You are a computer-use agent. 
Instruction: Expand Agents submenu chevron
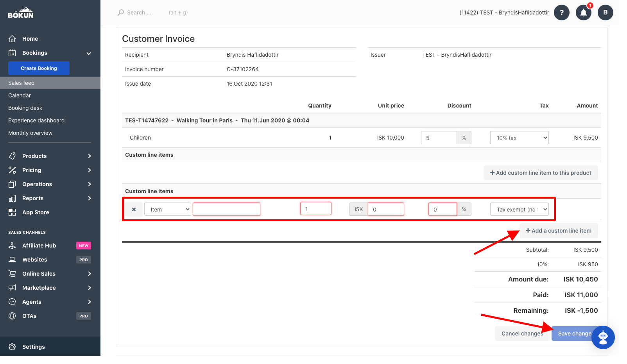click(x=90, y=302)
